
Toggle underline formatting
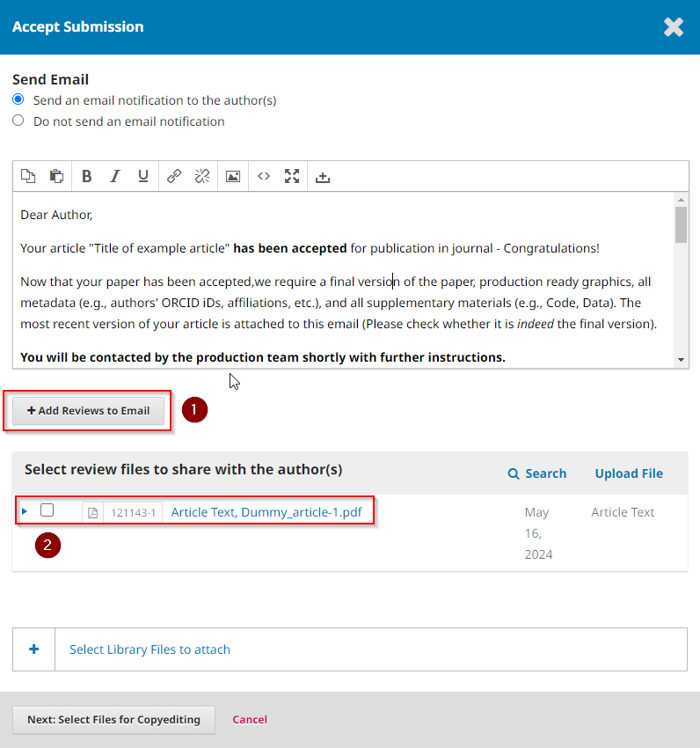(x=143, y=176)
